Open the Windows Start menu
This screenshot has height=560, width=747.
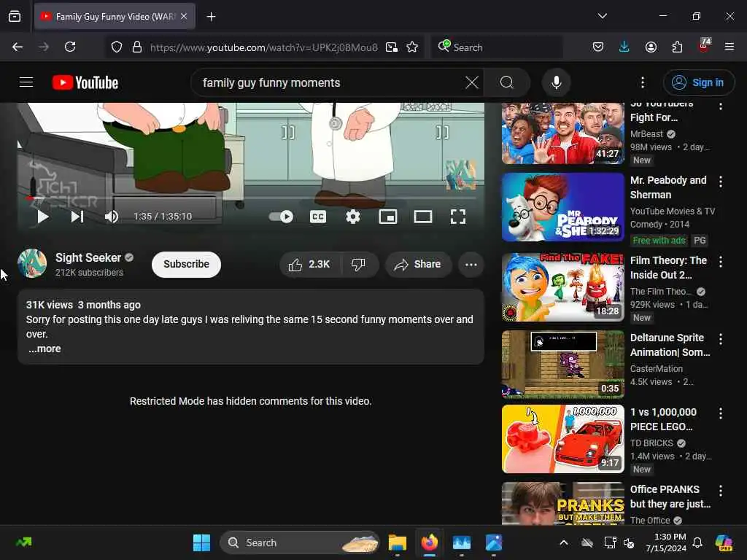(x=201, y=542)
